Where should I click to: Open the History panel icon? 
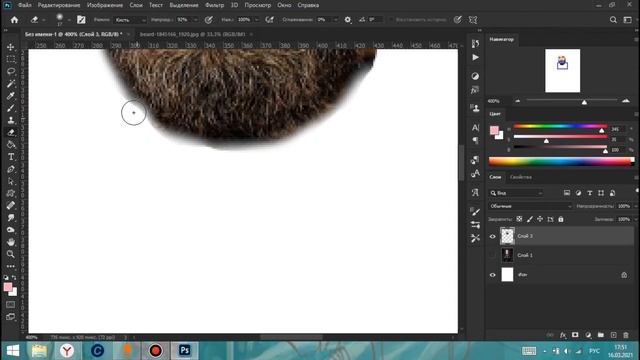pyautogui.click(x=475, y=44)
